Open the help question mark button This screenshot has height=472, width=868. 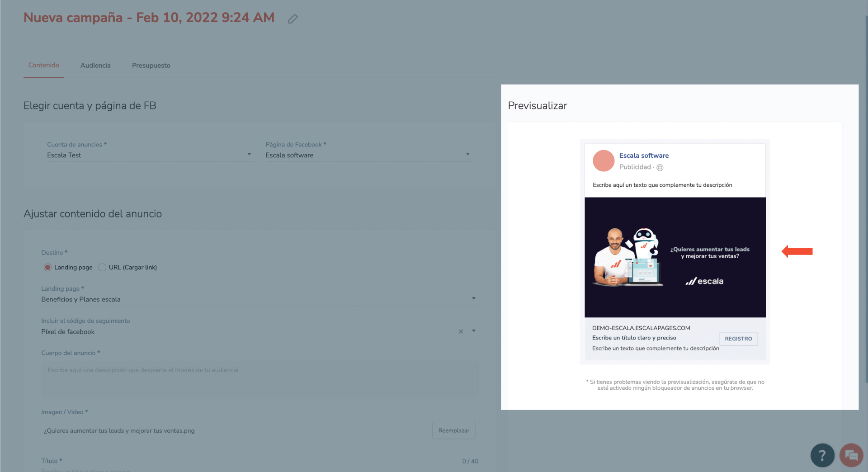point(822,455)
